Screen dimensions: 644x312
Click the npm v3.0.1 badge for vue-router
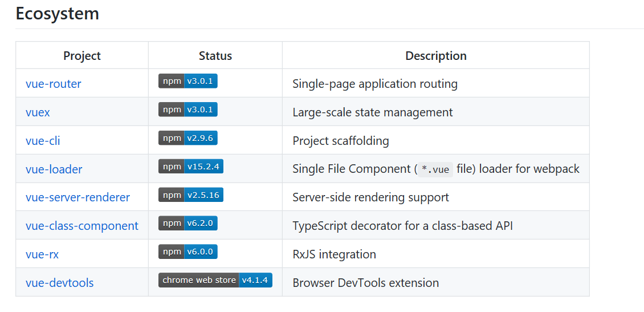pyautogui.click(x=188, y=81)
